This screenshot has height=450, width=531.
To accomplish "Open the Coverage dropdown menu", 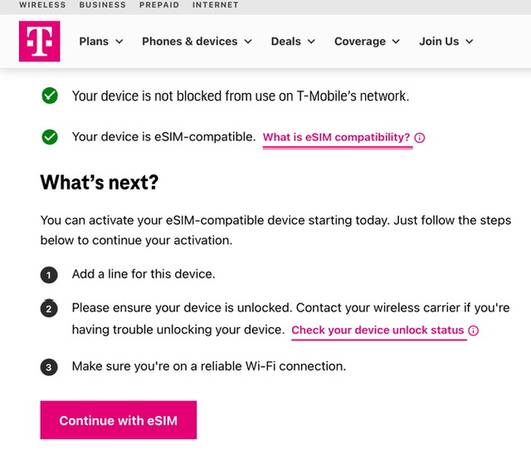I will (x=367, y=41).
